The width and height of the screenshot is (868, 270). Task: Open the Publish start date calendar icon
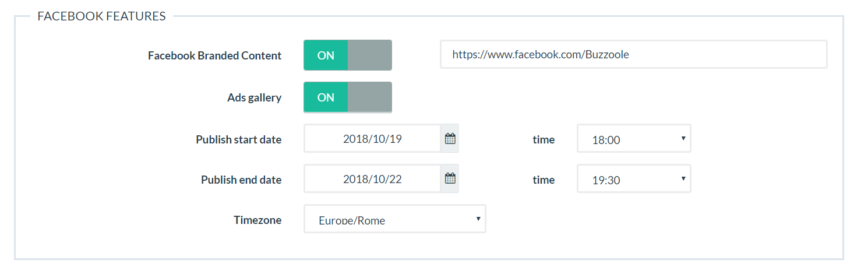(x=450, y=139)
